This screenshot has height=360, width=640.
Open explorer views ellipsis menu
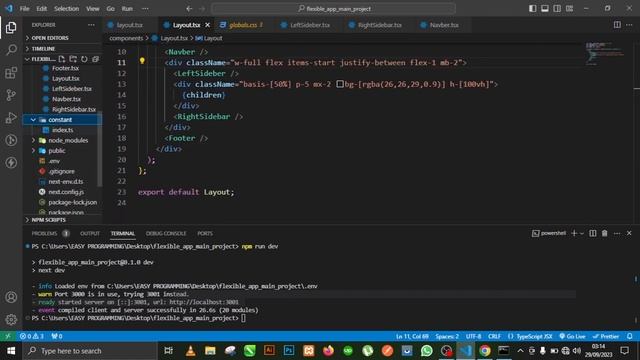(91, 25)
